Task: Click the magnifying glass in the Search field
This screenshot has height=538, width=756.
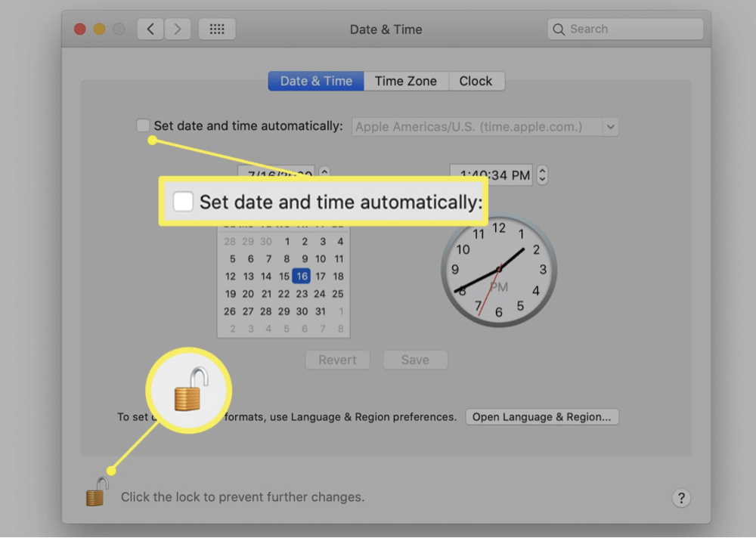Action: click(559, 29)
